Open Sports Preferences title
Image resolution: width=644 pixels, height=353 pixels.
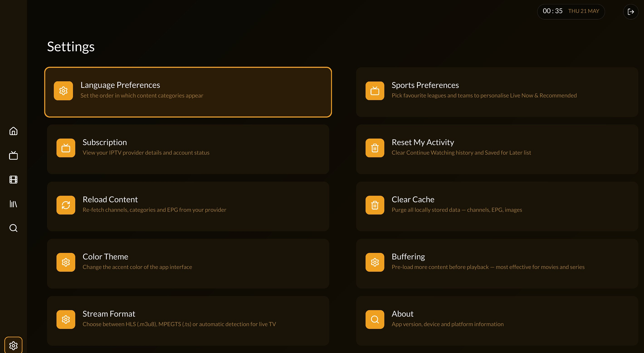(425, 85)
